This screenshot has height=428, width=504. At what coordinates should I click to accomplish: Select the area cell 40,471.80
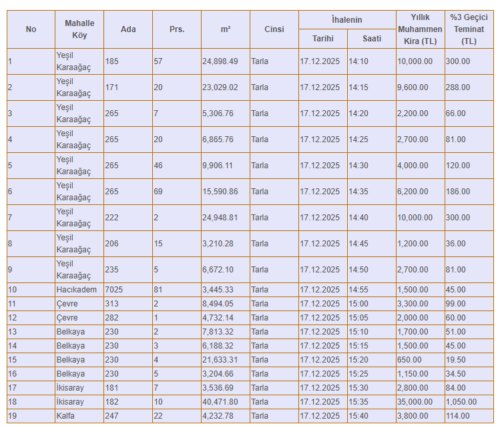[226, 402]
